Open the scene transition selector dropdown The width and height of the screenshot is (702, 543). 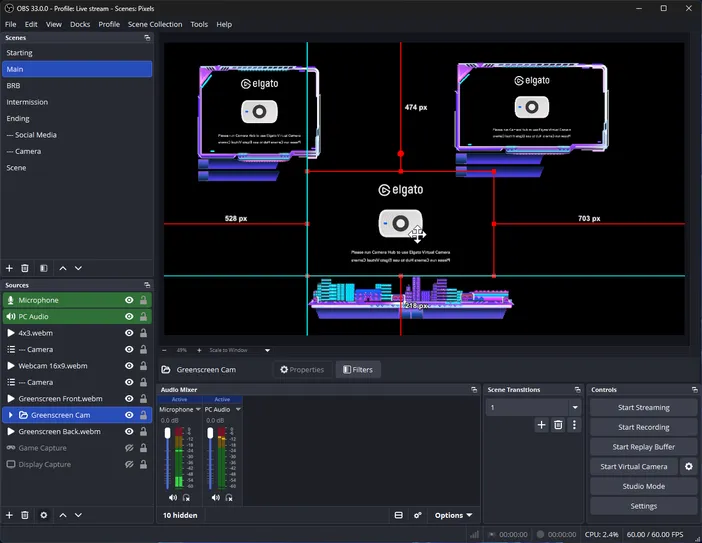(x=575, y=407)
